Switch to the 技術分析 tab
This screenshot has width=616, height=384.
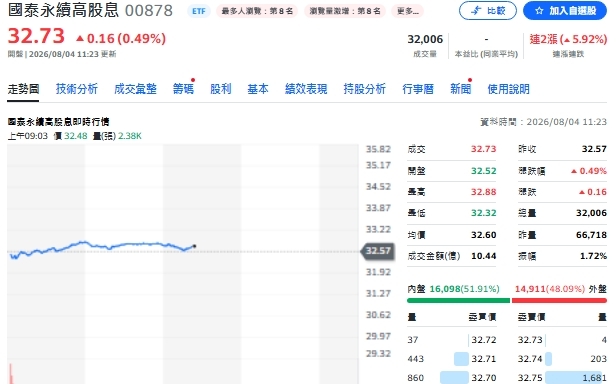[x=77, y=89]
